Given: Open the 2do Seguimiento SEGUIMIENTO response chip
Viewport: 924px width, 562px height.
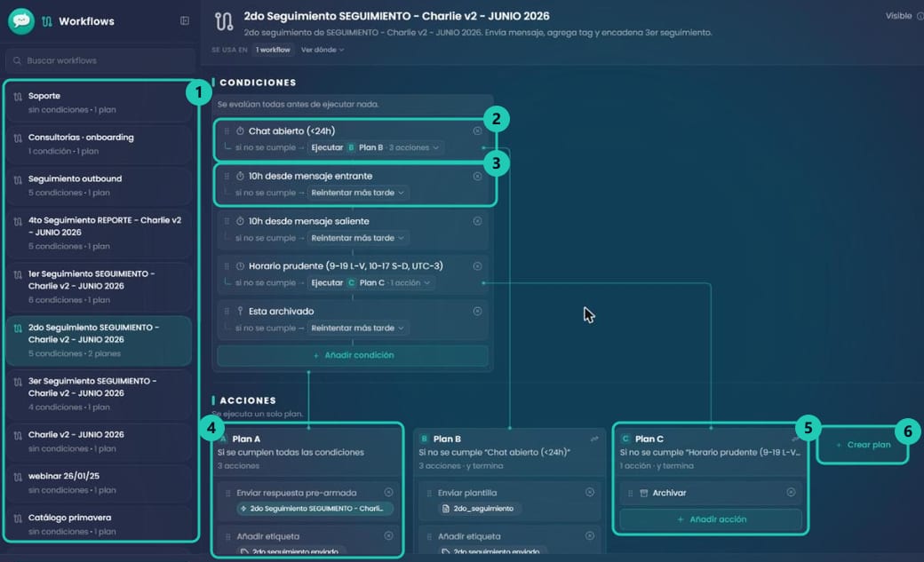Looking at the screenshot, I should [x=315, y=509].
